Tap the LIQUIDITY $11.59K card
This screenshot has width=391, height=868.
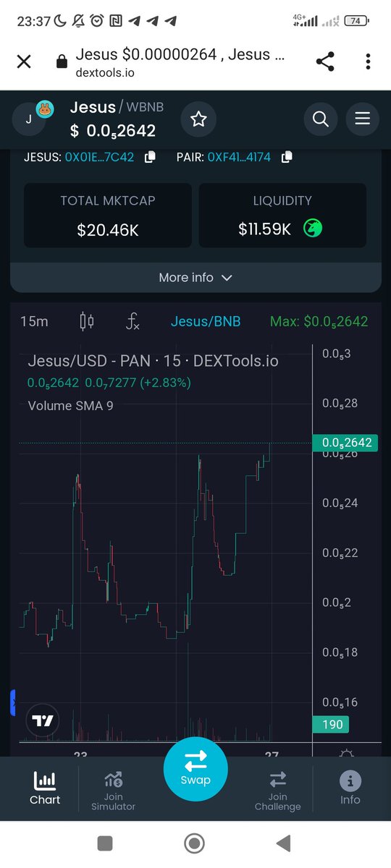tap(282, 215)
